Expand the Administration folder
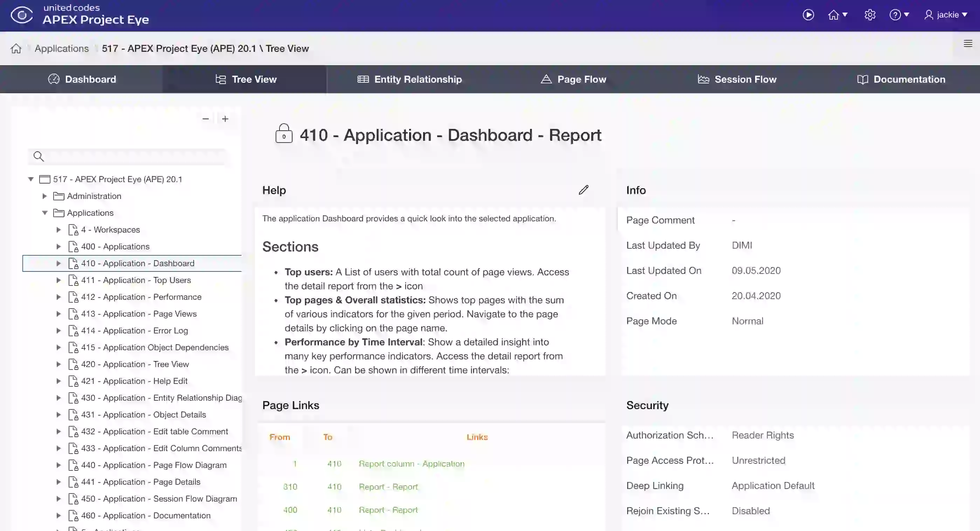The height and width of the screenshot is (531, 980). coord(44,196)
